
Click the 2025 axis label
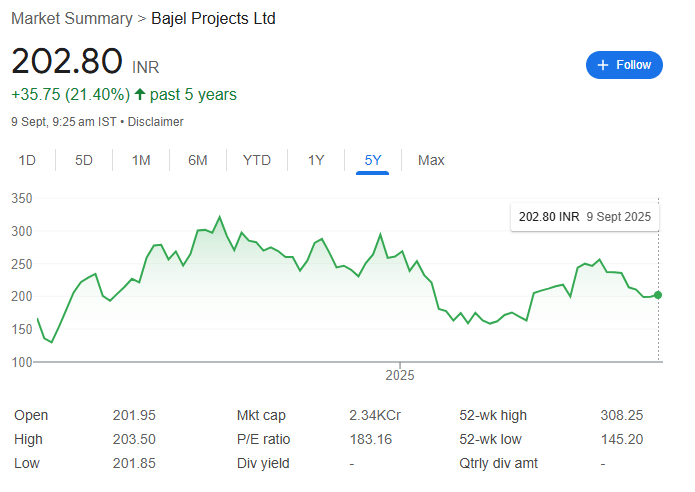coord(400,375)
